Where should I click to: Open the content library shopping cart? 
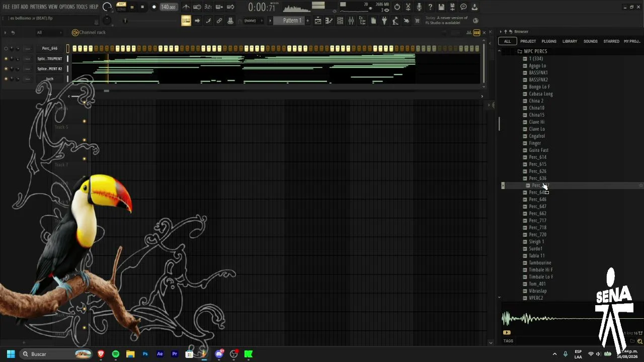(x=417, y=21)
